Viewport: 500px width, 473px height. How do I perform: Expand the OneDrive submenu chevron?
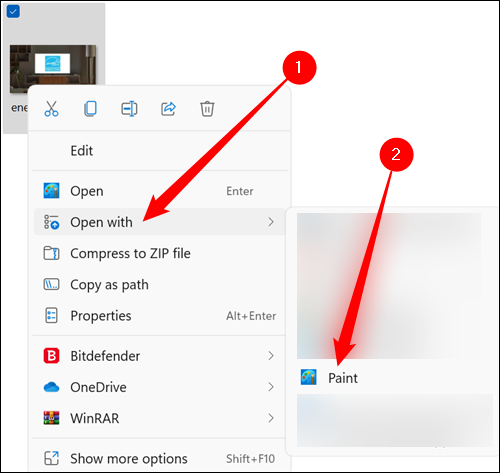click(x=271, y=387)
